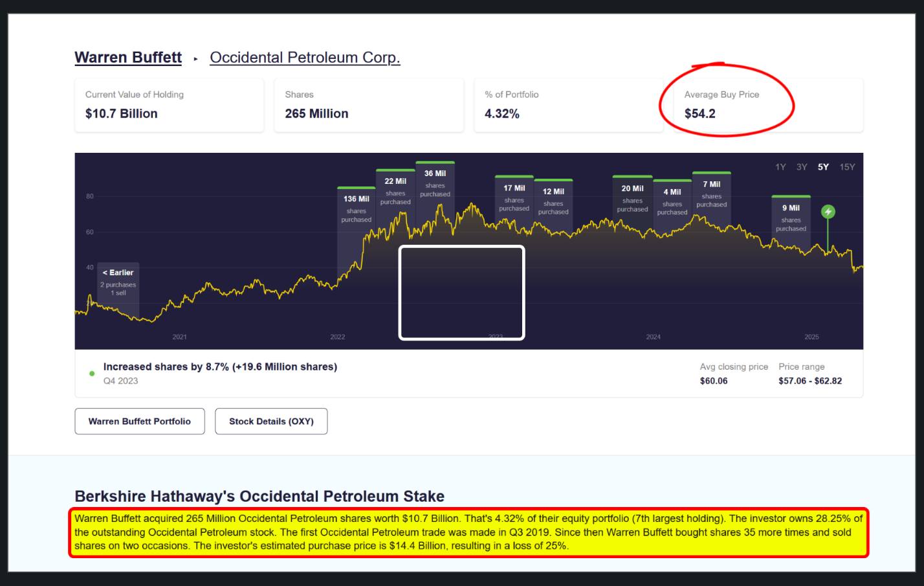Open Stock Details (OXY) button

click(x=271, y=422)
